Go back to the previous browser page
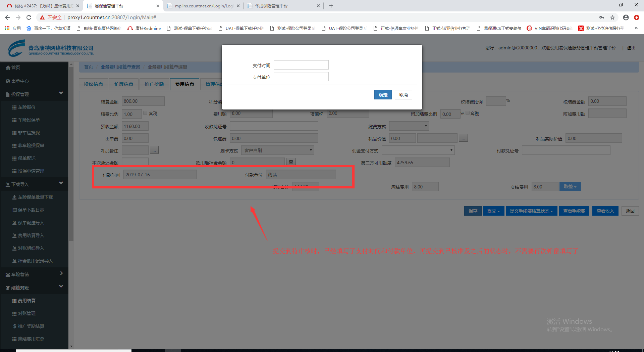This screenshot has width=644, height=352. 7,17
